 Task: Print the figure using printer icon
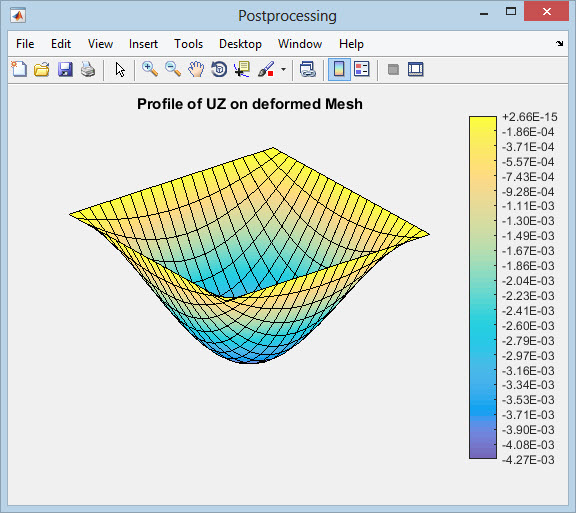(88, 69)
